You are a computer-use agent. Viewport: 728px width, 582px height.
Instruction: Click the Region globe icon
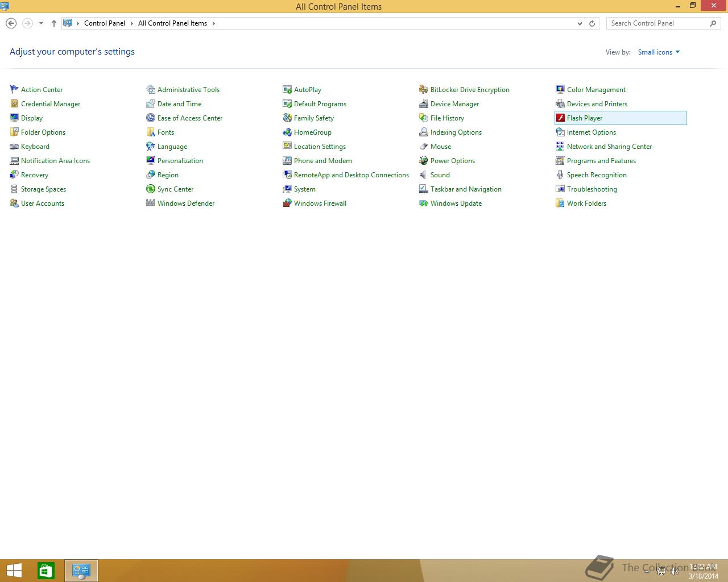pos(151,174)
